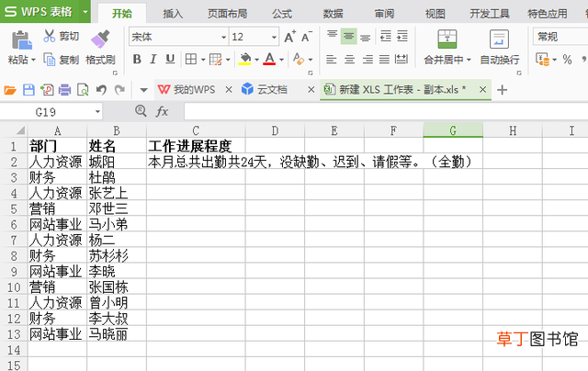Toggle vertical middle alignment
The image size is (588, 371).
pyautogui.click(x=349, y=36)
